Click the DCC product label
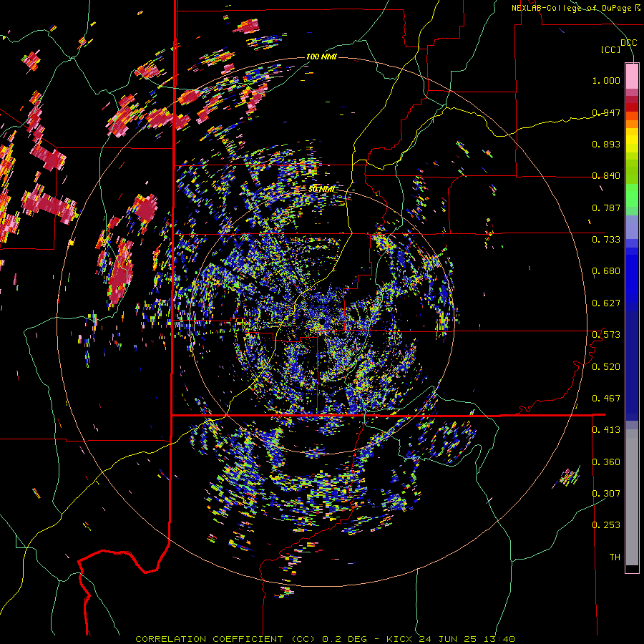Screen dimensions: 644x644 pos(628,43)
